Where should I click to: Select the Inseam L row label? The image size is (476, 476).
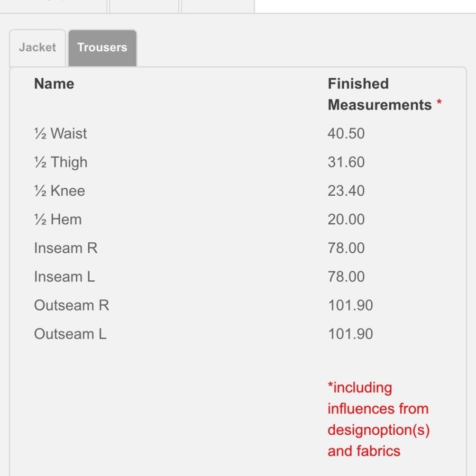(65, 277)
